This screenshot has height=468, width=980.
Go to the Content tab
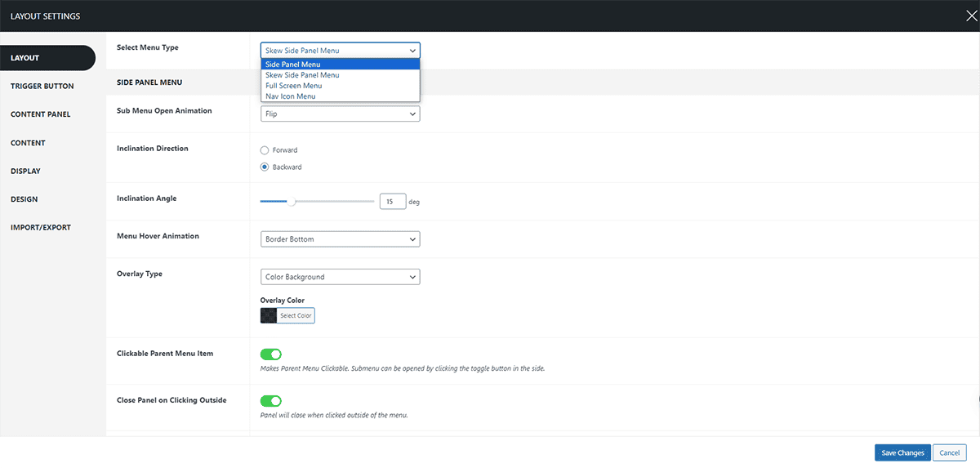(x=28, y=143)
